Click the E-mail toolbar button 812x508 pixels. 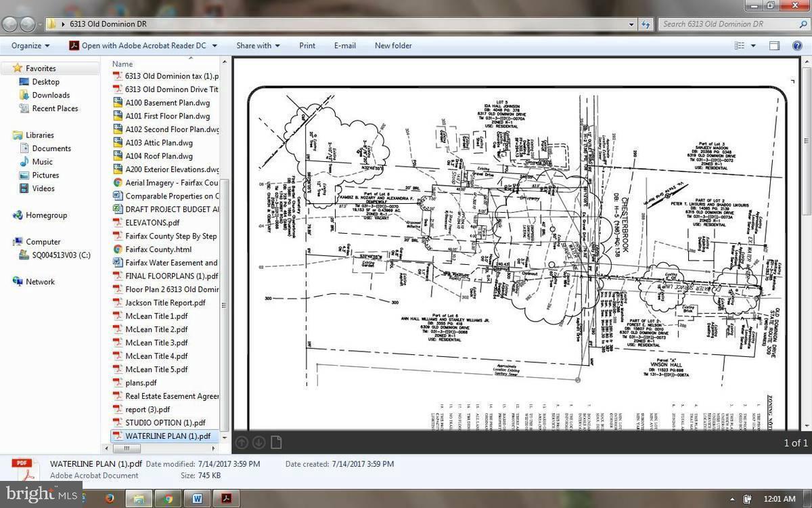tap(345, 45)
